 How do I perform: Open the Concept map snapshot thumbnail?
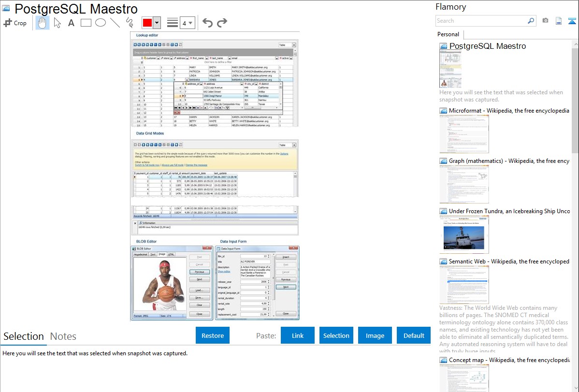coord(464,378)
